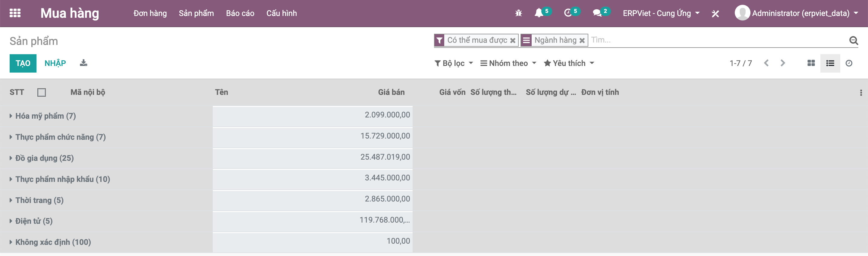Expand 'Điện tử (5)' group
The image size is (868, 256).
pyautogui.click(x=31, y=221)
